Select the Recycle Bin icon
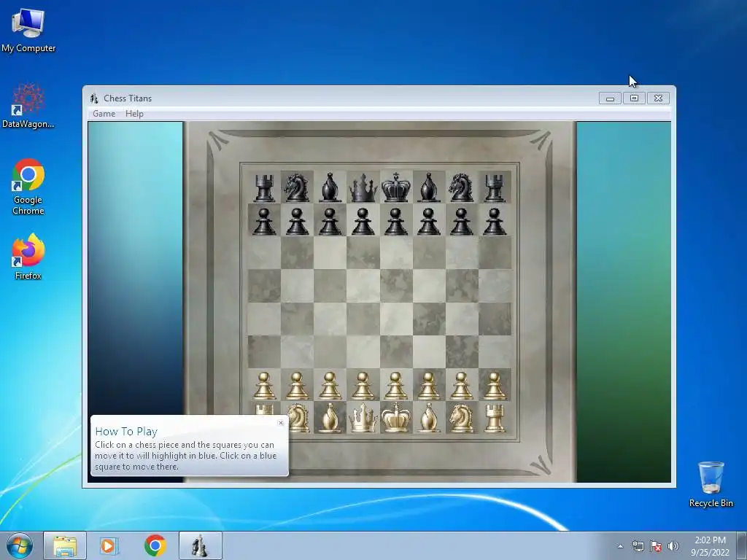747x560 pixels. pos(711,484)
